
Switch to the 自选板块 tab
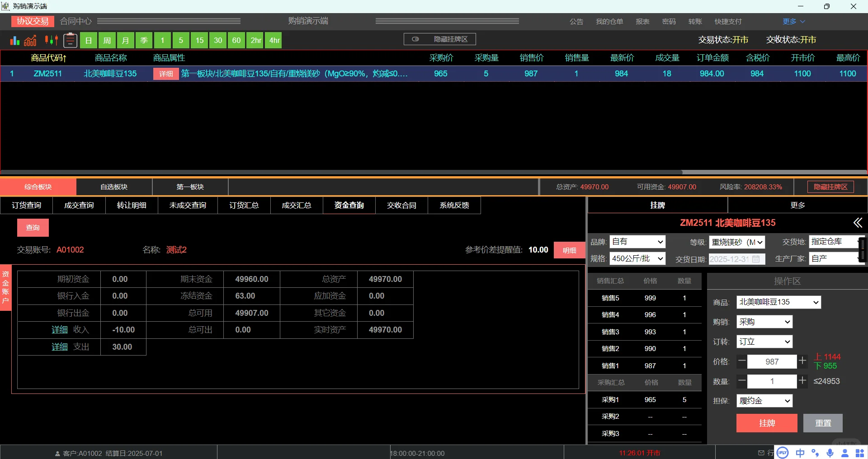114,187
